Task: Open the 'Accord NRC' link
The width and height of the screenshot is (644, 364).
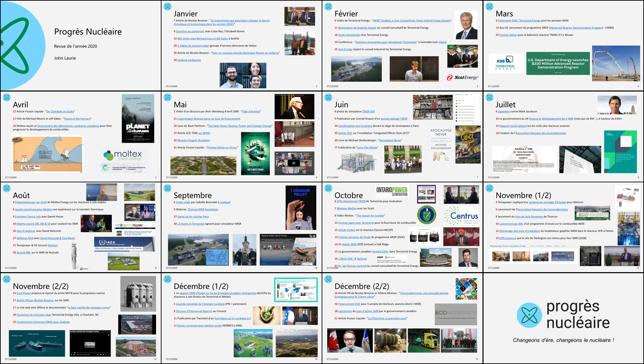Action: point(24,252)
